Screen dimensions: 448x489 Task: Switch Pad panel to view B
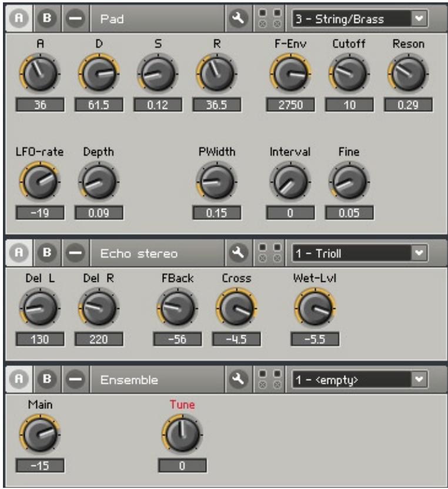[47, 18]
